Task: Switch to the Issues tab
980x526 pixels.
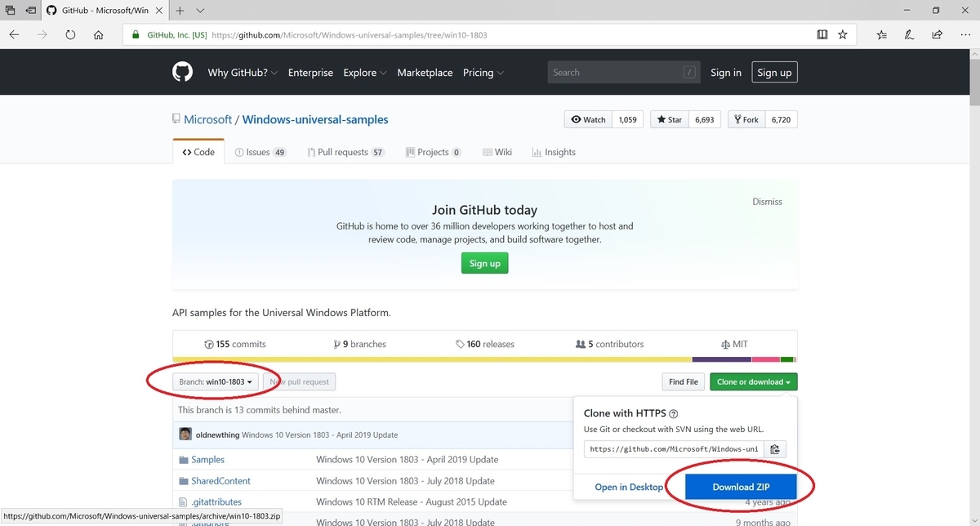Action: pos(261,152)
